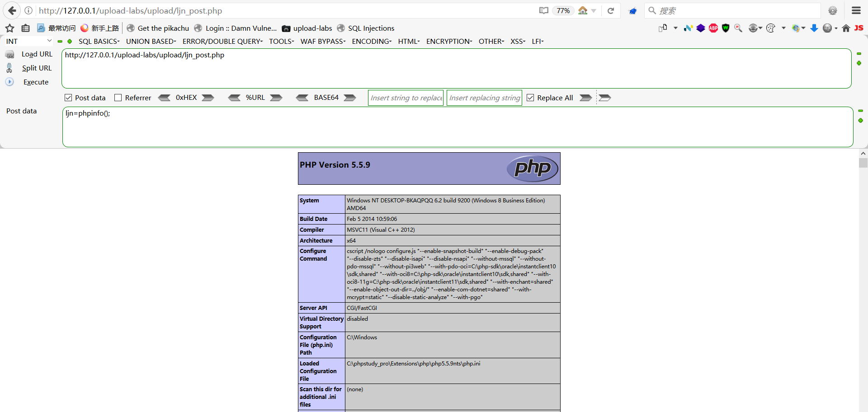Click the BASE64 encode right arrow
868x412 pixels.
[350, 98]
